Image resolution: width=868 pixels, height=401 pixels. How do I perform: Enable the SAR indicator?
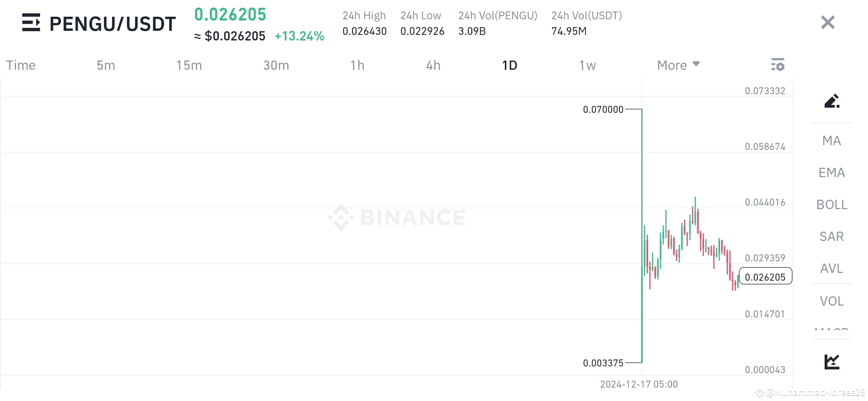tap(831, 237)
